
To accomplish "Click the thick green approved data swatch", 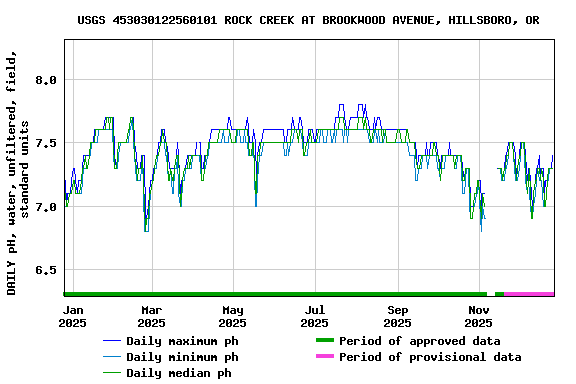I will [x=325, y=340].
